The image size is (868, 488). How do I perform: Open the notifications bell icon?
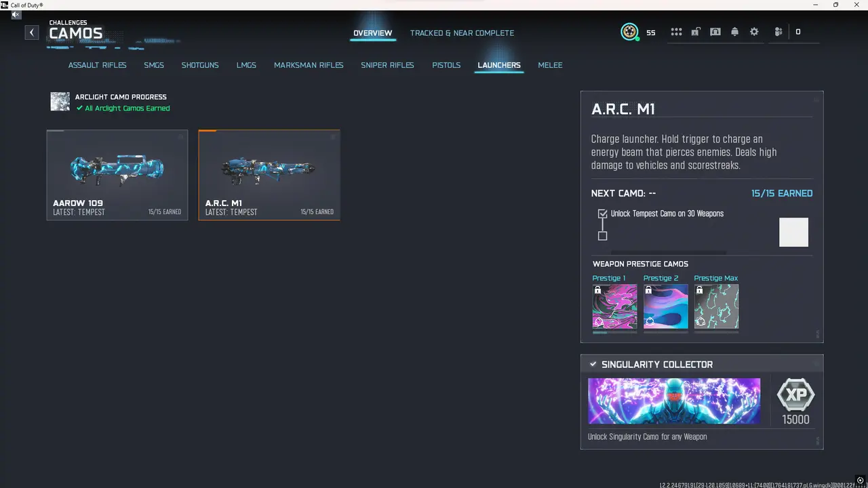tap(735, 32)
